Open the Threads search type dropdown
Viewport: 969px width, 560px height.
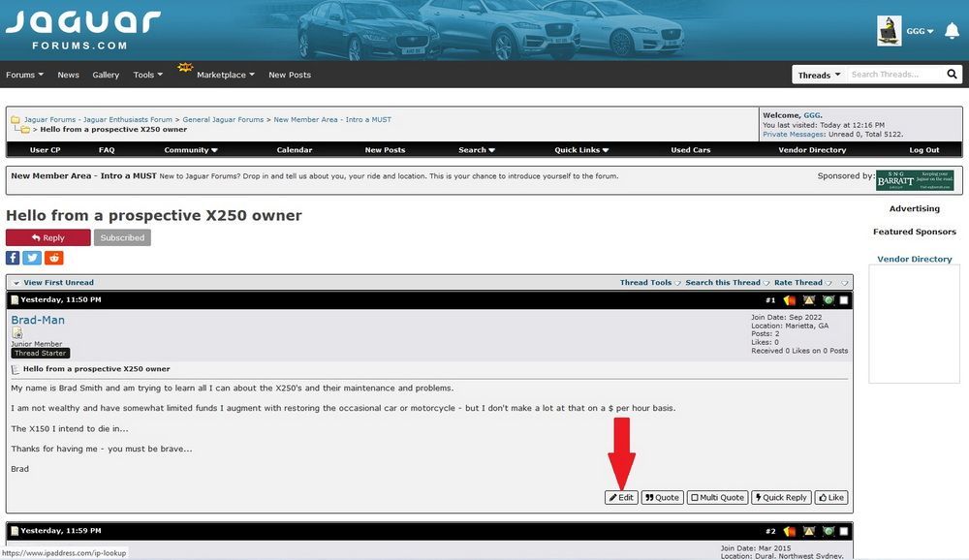[819, 75]
